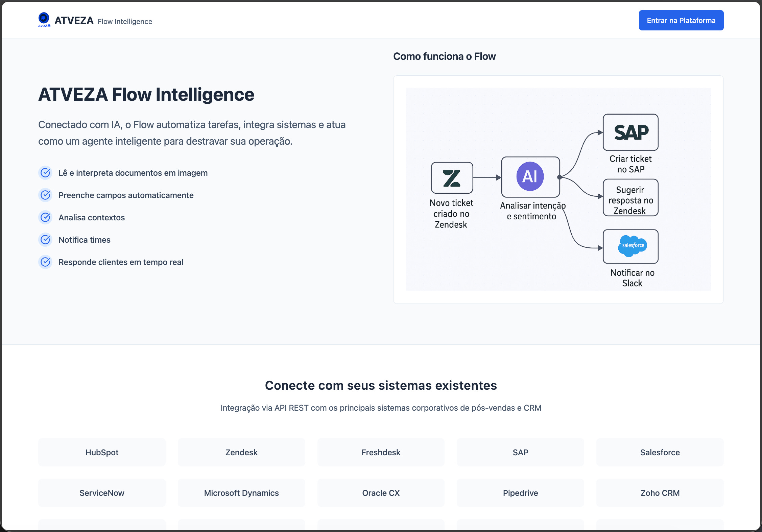Click check icon for 'Responde clientes em tempo real'
The image size is (762, 532).
coord(45,262)
